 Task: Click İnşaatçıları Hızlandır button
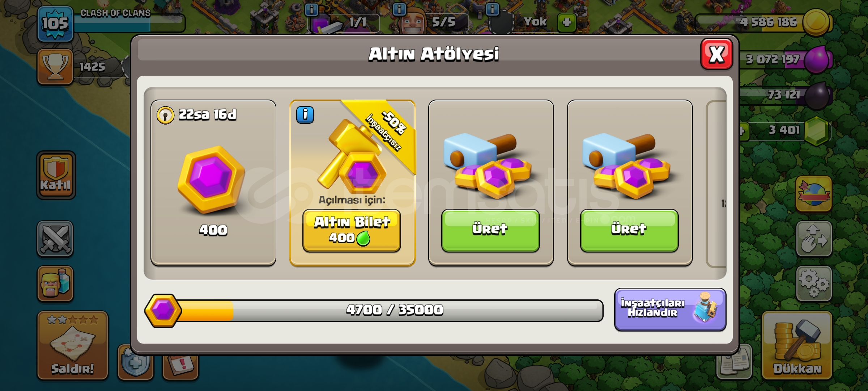point(670,310)
